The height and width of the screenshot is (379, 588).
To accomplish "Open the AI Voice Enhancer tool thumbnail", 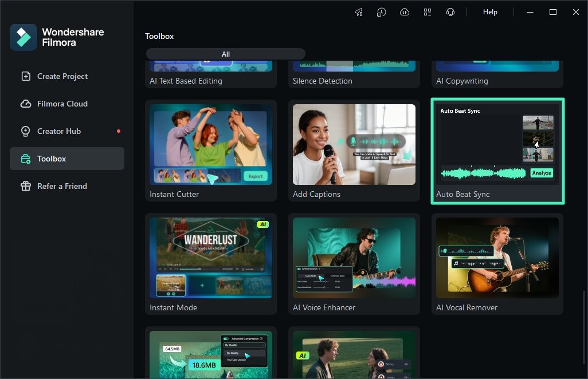I will pyautogui.click(x=354, y=258).
